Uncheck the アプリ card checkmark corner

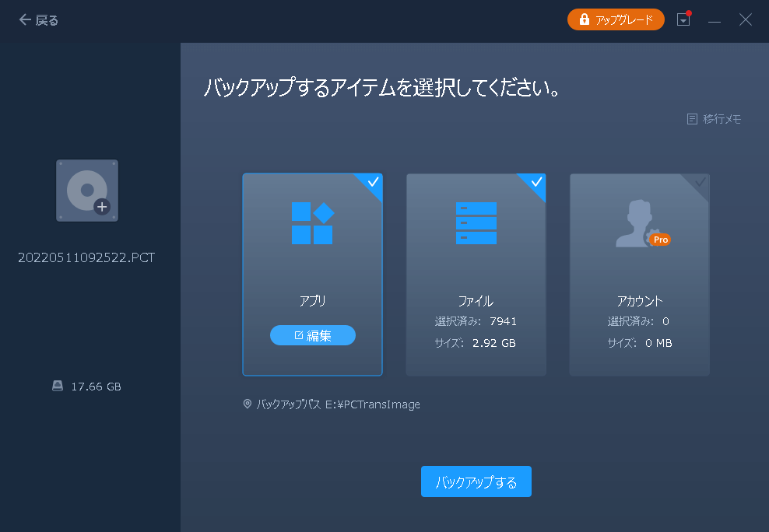pos(373,183)
